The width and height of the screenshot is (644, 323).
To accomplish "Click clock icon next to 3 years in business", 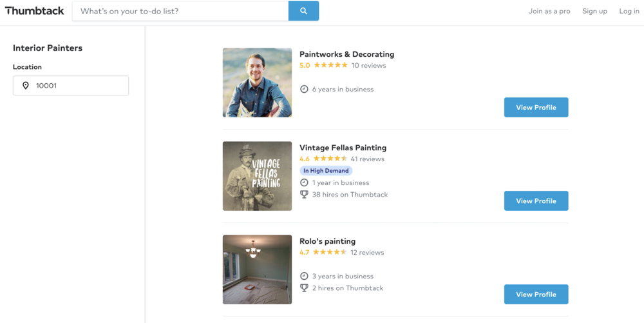I will (304, 276).
